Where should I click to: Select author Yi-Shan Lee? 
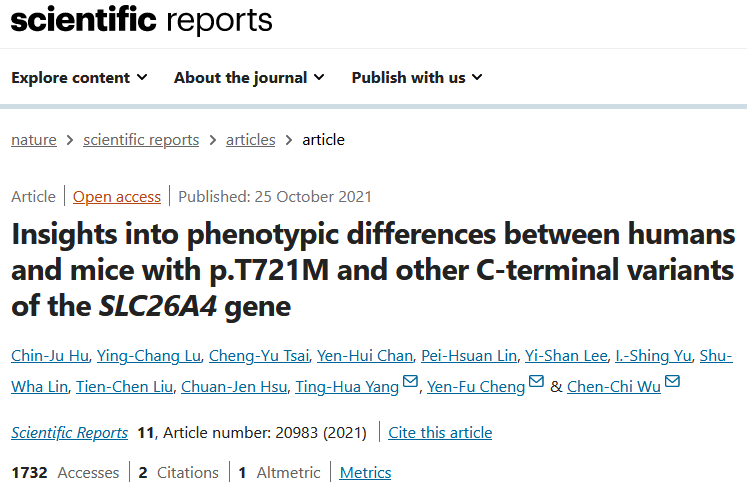pyautogui.click(x=566, y=356)
